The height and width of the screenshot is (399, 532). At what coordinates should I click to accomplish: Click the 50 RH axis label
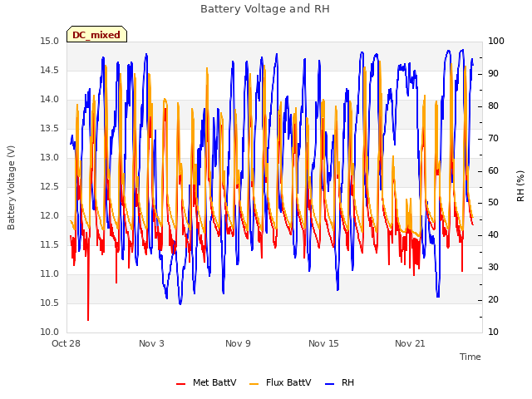pos(493,203)
